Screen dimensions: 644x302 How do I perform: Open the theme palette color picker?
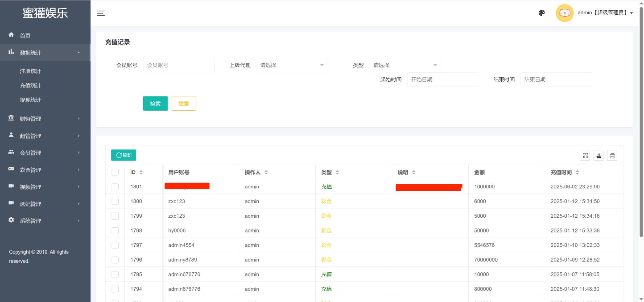point(542,13)
